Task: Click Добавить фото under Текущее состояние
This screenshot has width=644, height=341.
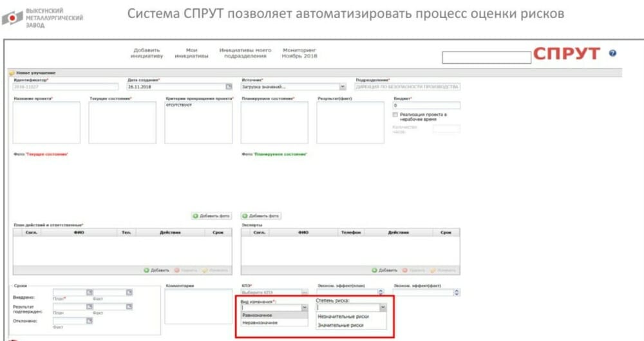Action: [x=211, y=216]
